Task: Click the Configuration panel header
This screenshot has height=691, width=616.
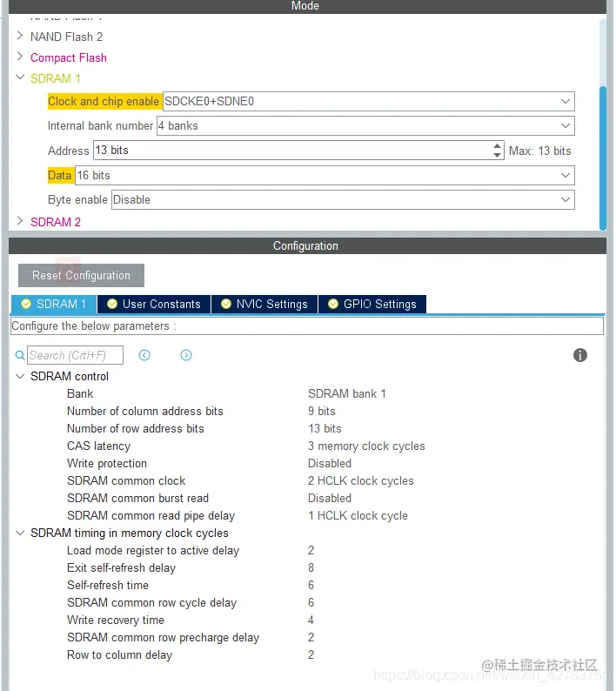Action: coord(307,246)
